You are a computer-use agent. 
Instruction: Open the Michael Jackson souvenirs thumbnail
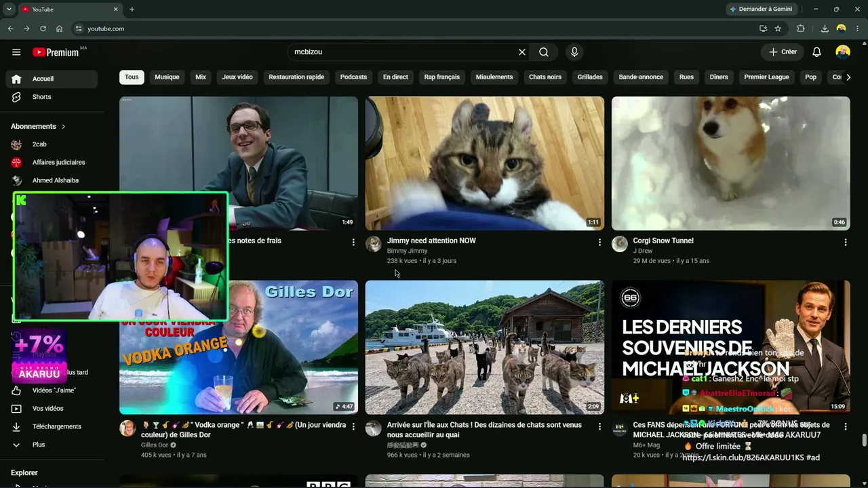click(x=730, y=347)
